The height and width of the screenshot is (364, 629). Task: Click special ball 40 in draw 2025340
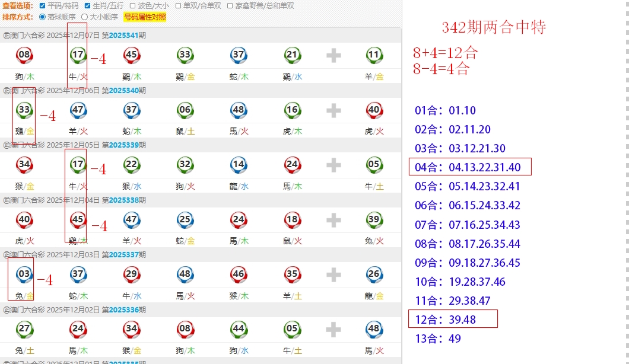pos(374,110)
